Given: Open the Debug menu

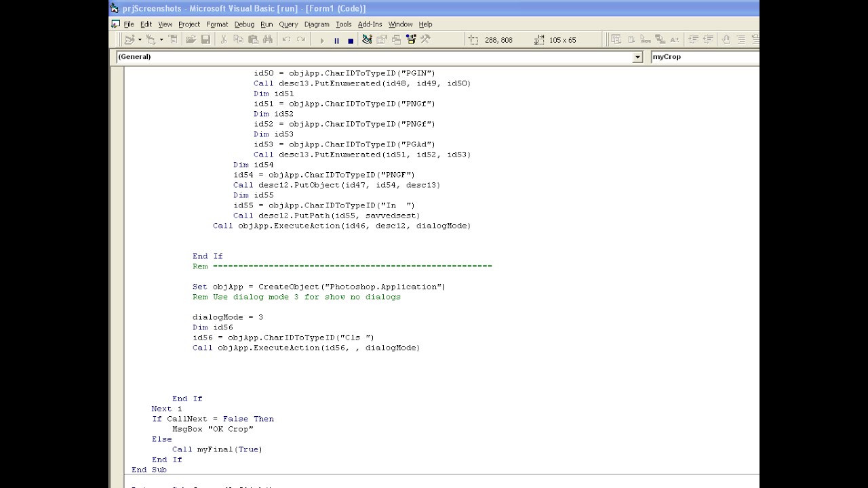Looking at the screenshot, I should pyautogui.click(x=244, y=24).
